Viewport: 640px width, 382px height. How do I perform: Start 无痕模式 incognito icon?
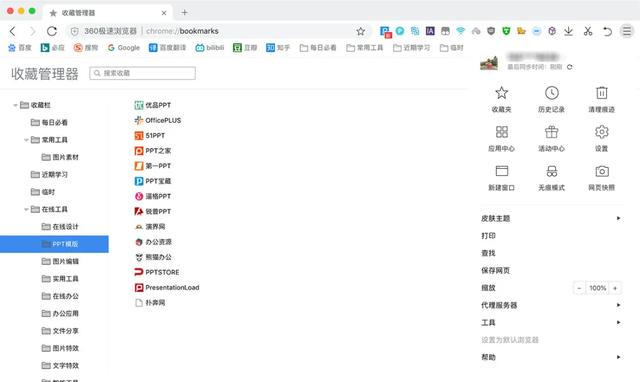tap(551, 171)
